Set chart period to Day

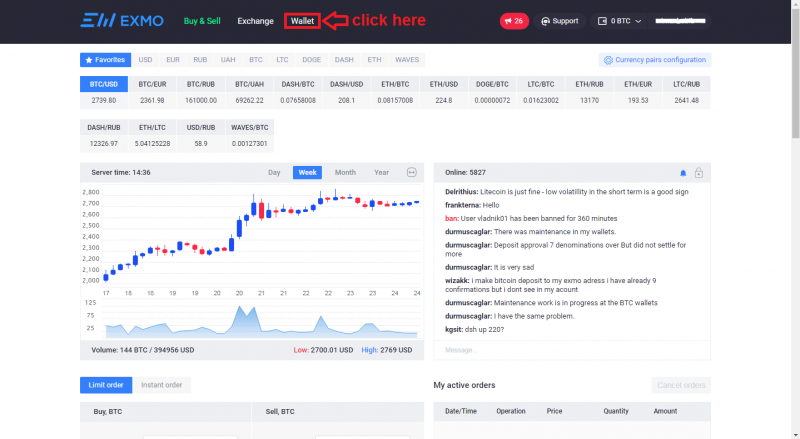(x=274, y=173)
